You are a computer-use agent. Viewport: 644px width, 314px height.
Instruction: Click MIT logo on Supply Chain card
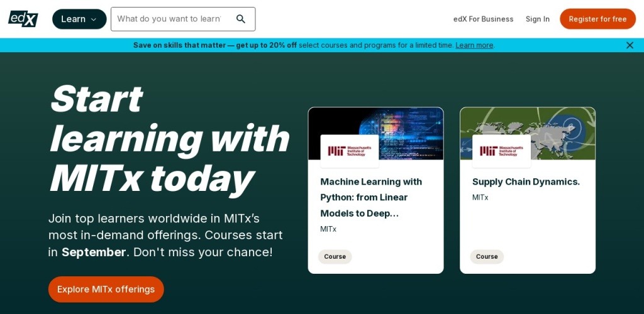(501, 151)
